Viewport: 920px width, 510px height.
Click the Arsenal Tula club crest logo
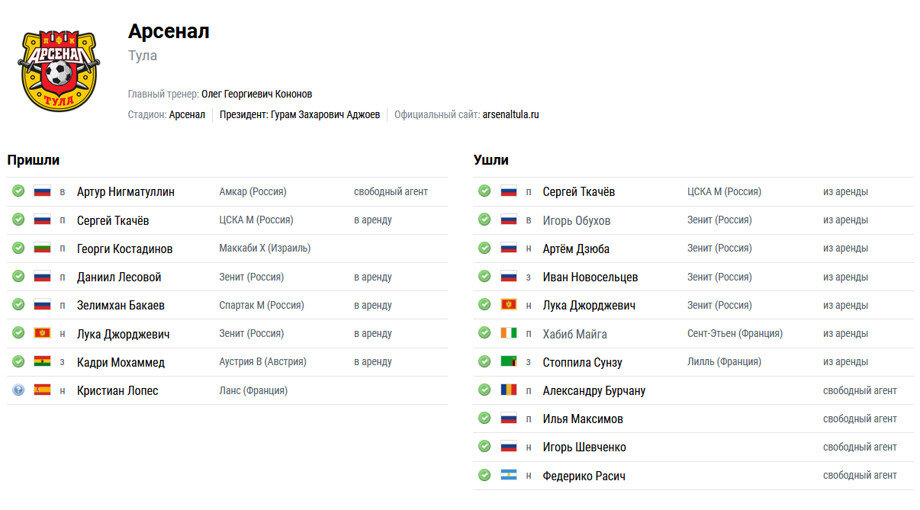[x=59, y=70]
